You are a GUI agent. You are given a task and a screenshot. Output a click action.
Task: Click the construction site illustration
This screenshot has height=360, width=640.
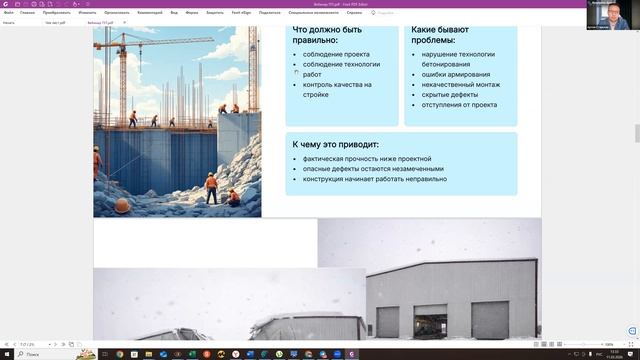pyautogui.click(x=177, y=122)
